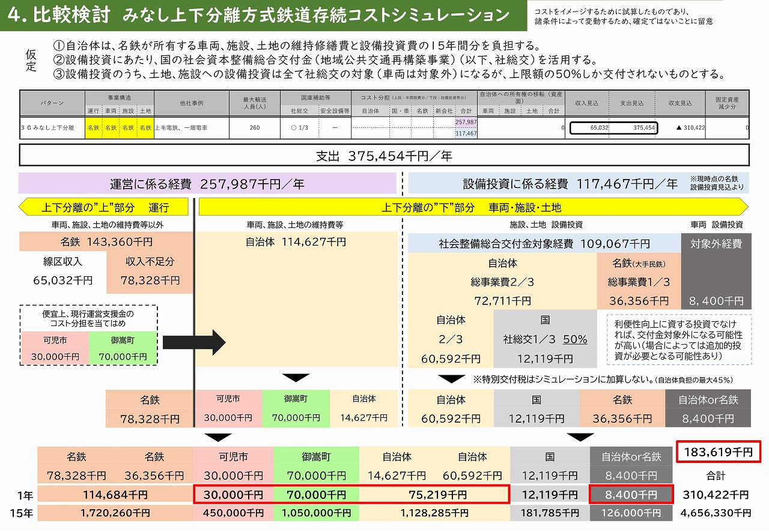Select the '126,000千円' 15-year value

point(630,513)
